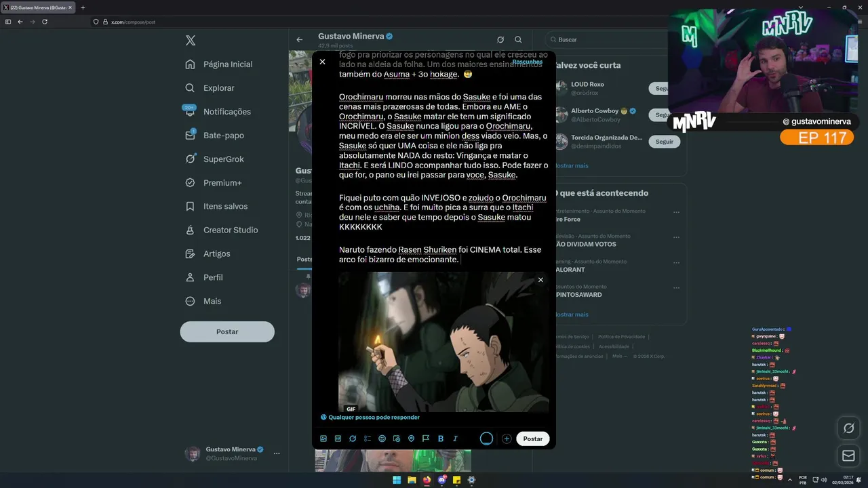Viewport: 868px width, 488px height.
Task: Open the Explorar page
Action: pos(210,88)
